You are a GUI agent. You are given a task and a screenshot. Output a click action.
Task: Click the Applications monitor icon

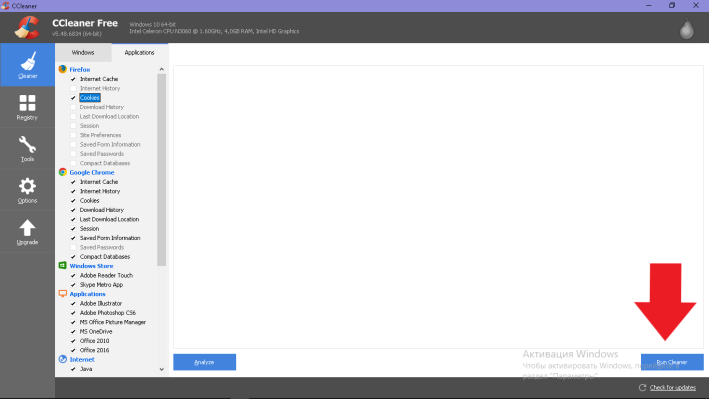[x=63, y=294]
